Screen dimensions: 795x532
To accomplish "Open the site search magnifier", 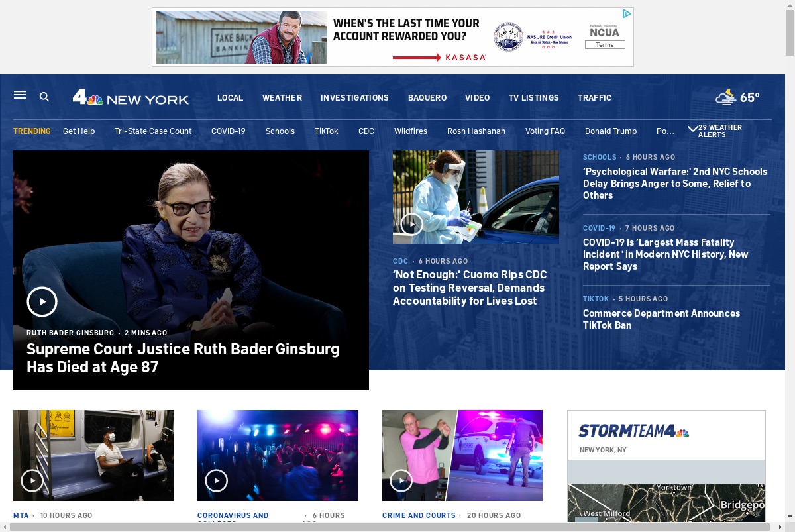I will click(x=44, y=97).
